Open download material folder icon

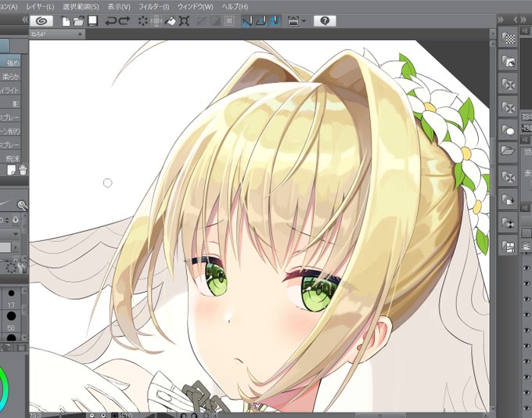pyautogui.click(x=508, y=200)
